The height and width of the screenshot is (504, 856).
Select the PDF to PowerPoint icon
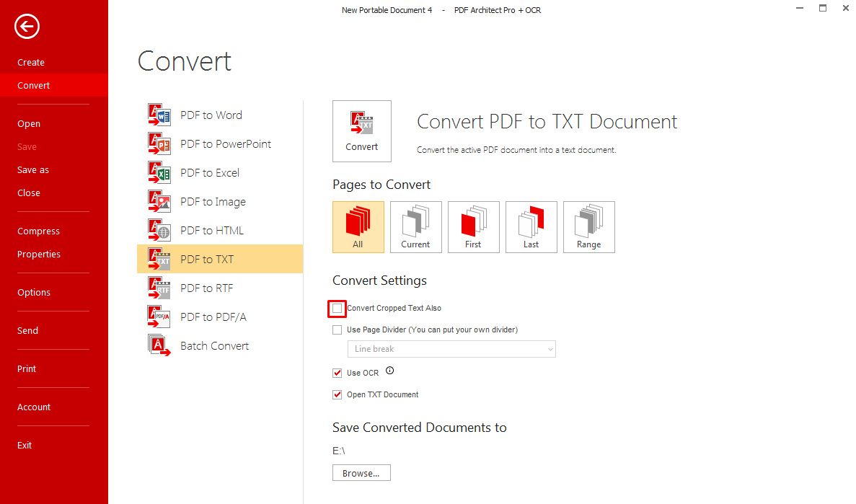[159, 144]
